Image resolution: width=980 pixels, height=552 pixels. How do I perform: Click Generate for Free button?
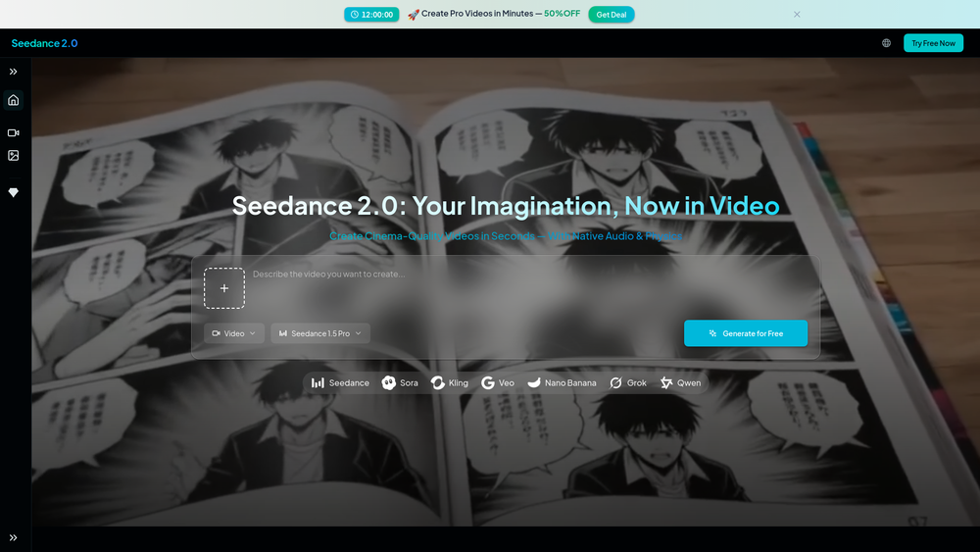[746, 333]
